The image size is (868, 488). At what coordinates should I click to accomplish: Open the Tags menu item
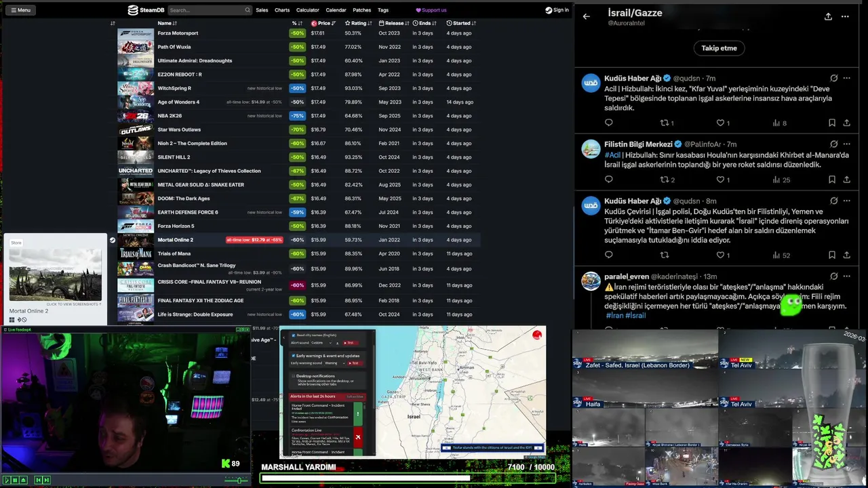[x=383, y=10]
